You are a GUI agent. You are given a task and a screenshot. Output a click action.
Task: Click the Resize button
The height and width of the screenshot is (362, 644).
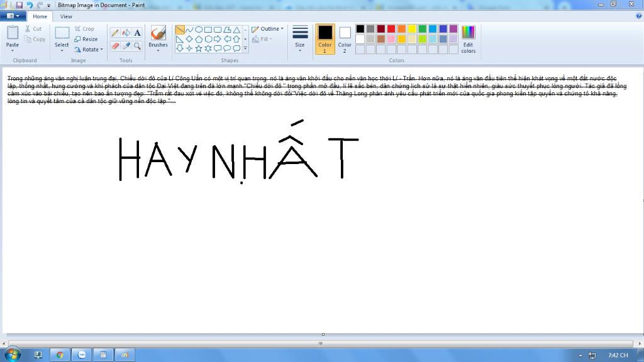(x=86, y=39)
